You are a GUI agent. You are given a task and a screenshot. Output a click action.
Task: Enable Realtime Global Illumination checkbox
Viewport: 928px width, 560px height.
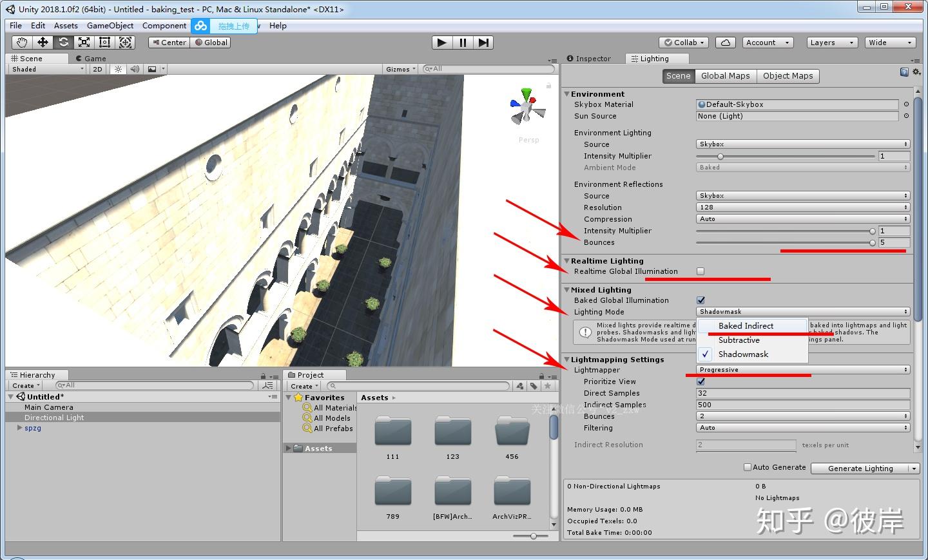tap(701, 271)
